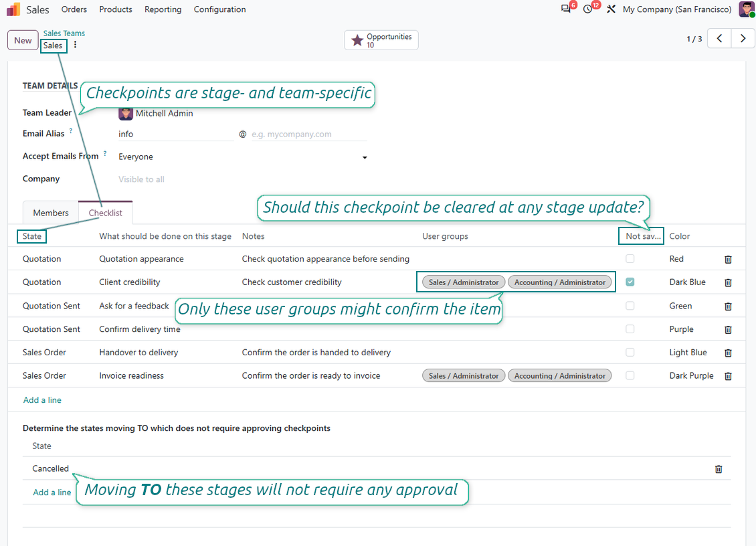Open the record actions kebab menu
Image resolution: width=756 pixels, height=546 pixels.
pyautogui.click(x=75, y=45)
